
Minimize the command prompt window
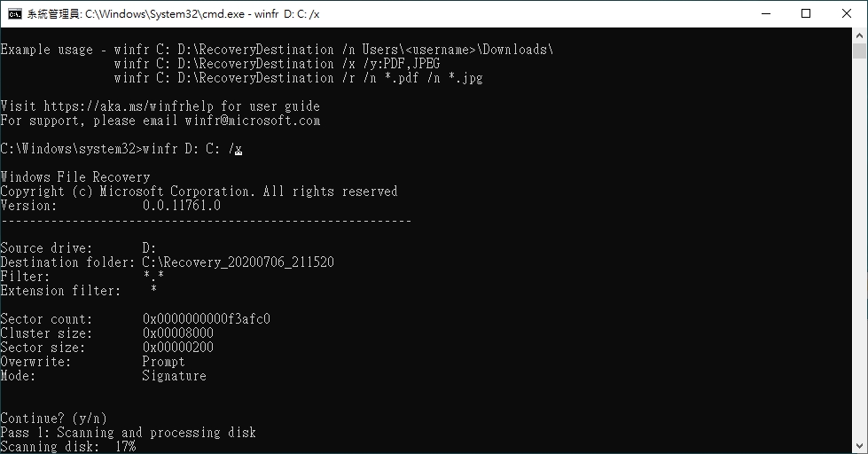(765, 14)
